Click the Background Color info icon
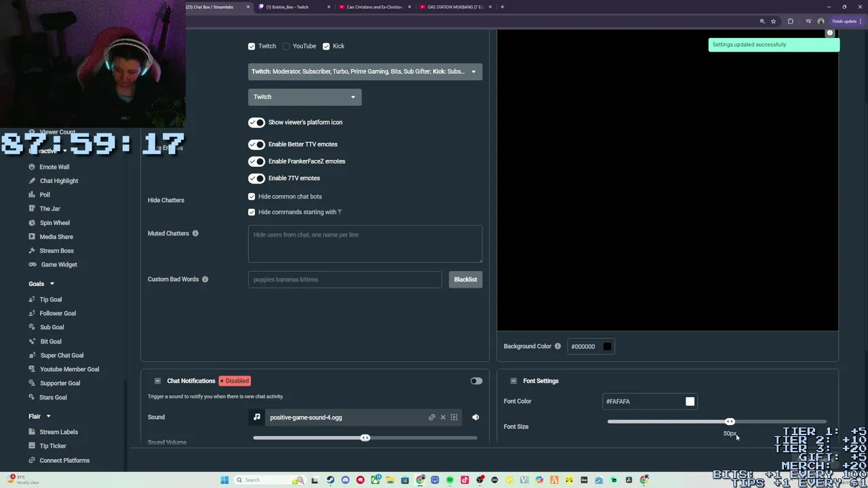The width and height of the screenshot is (868, 488). [557, 346]
